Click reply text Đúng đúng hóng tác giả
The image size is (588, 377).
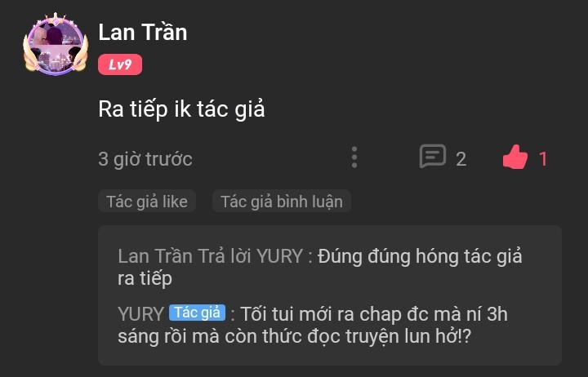[420, 257]
